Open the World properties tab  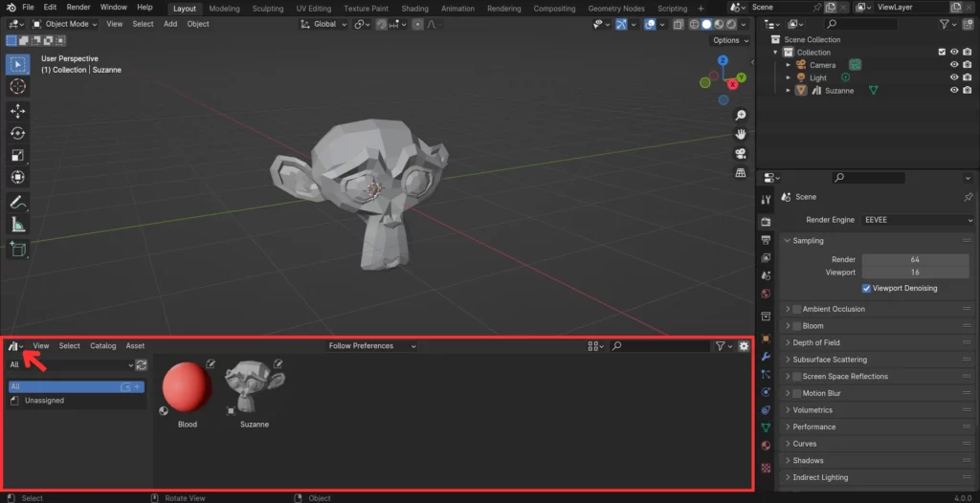pos(767,294)
